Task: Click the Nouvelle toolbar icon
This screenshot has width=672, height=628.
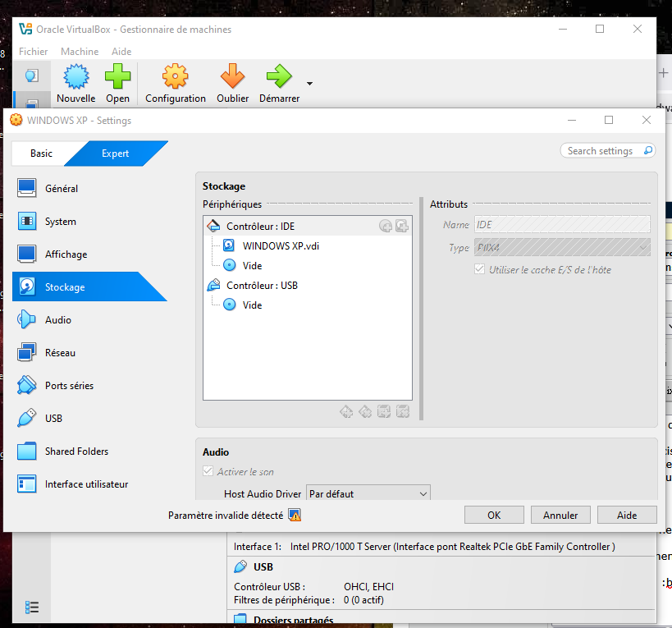Action: 75,78
